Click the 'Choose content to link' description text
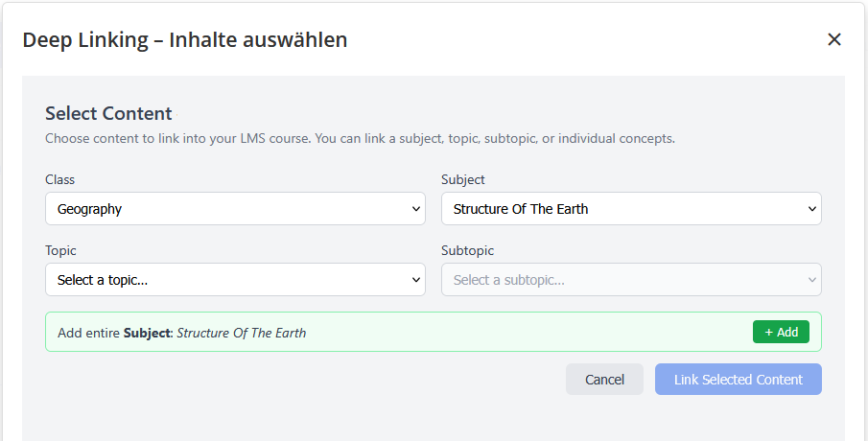 point(360,138)
